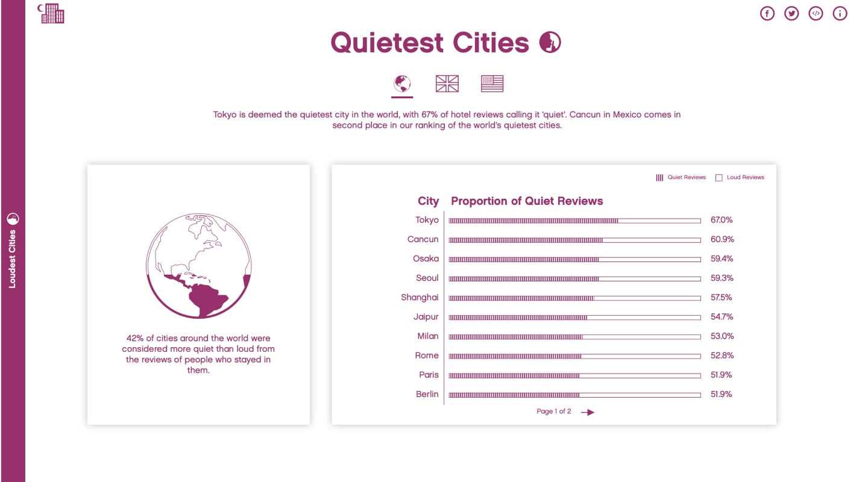This screenshot has width=868, height=482.
Task: Click the City column header
Action: [x=429, y=201]
